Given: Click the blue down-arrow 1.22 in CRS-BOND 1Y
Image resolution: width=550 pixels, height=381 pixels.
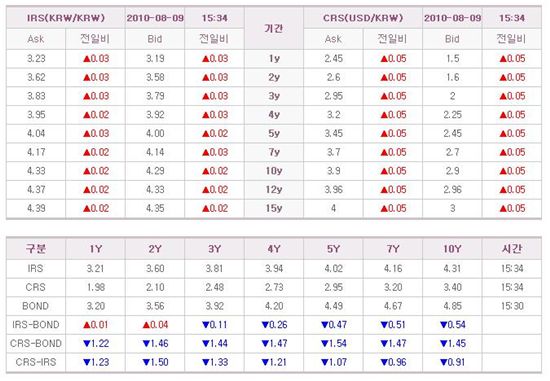Looking at the screenshot, I should point(96,343).
